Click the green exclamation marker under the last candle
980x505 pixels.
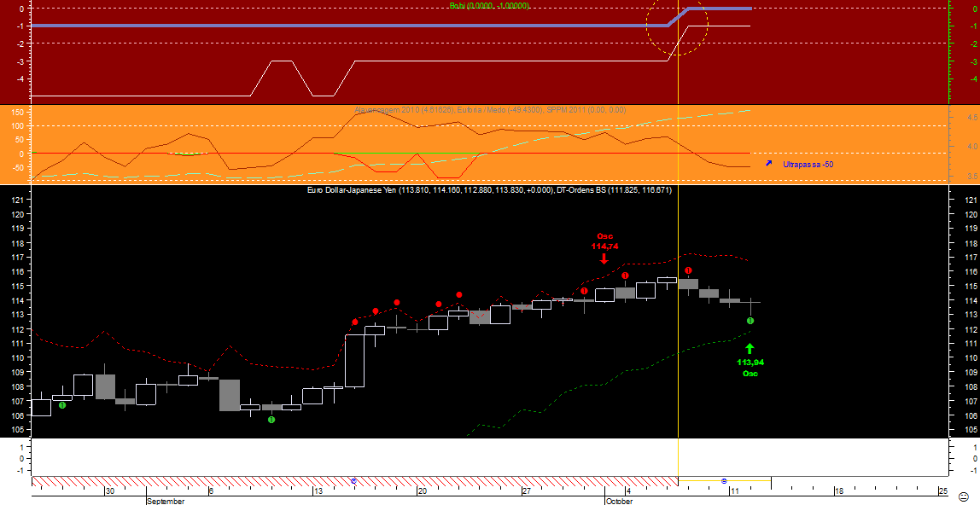coord(750,321)
